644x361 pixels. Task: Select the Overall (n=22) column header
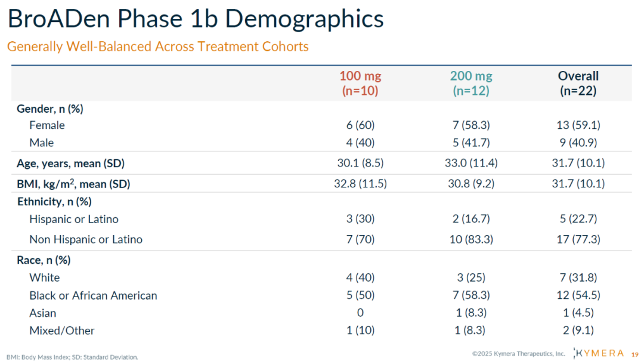pyautogui.click(x=578, y=83)
